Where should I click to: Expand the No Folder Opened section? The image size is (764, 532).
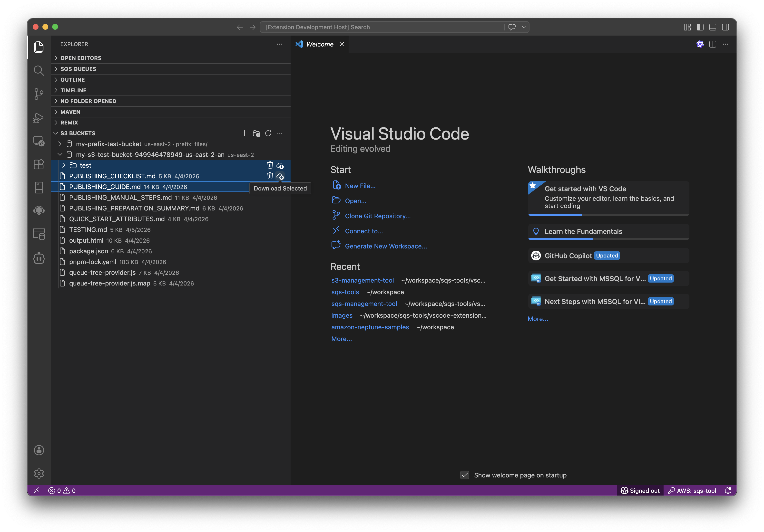tap(170, 101)
